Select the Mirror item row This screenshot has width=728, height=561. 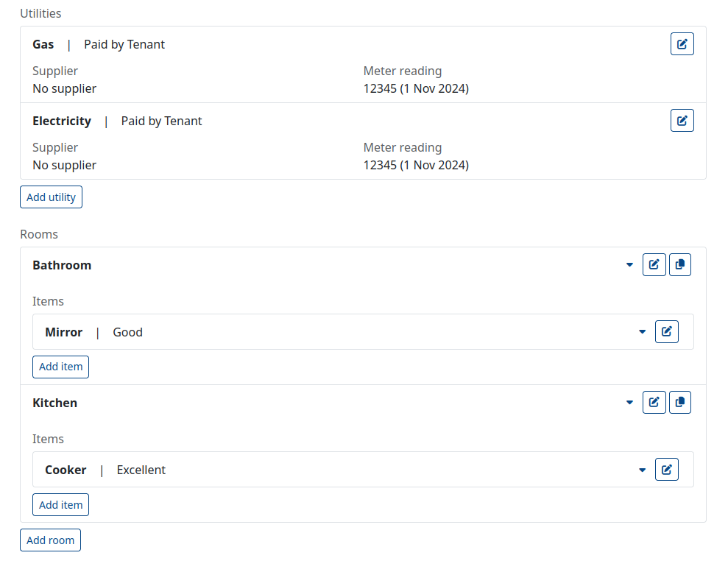(x=363, y=331)
